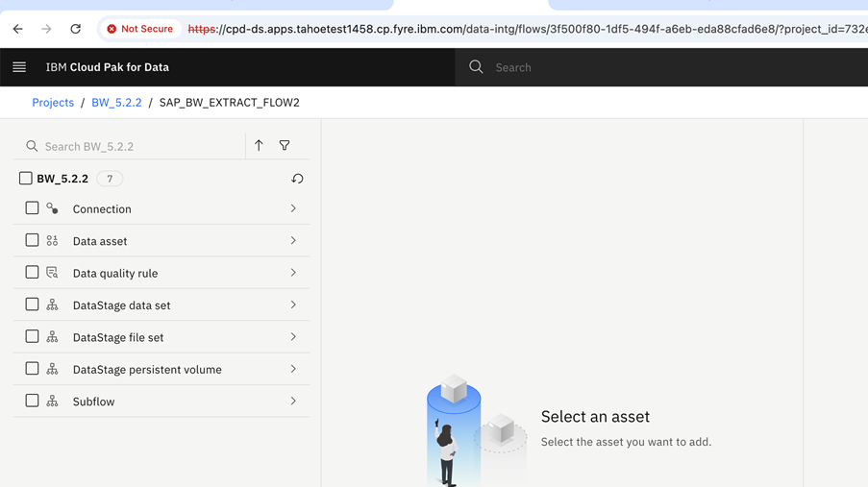Expand the DataStage persistent volume chevron
This screenshot has width=868, height=487.
coord(293,369)
